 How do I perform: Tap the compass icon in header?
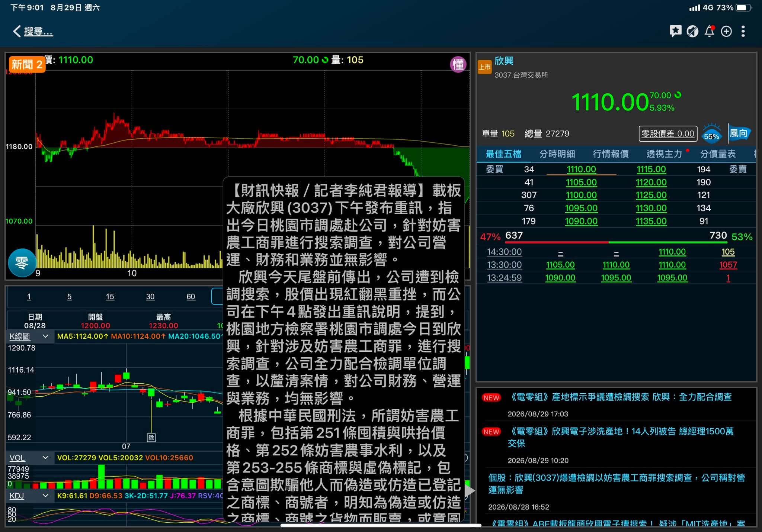692,31
